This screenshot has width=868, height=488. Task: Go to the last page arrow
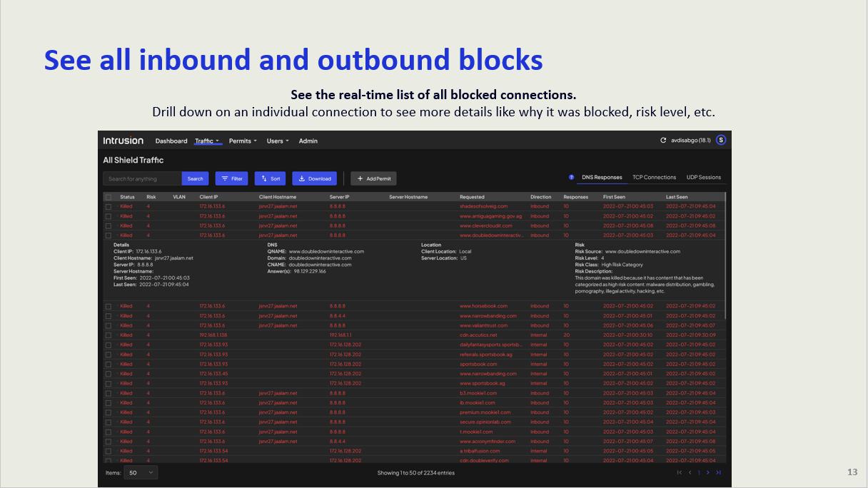click(718, 472)
